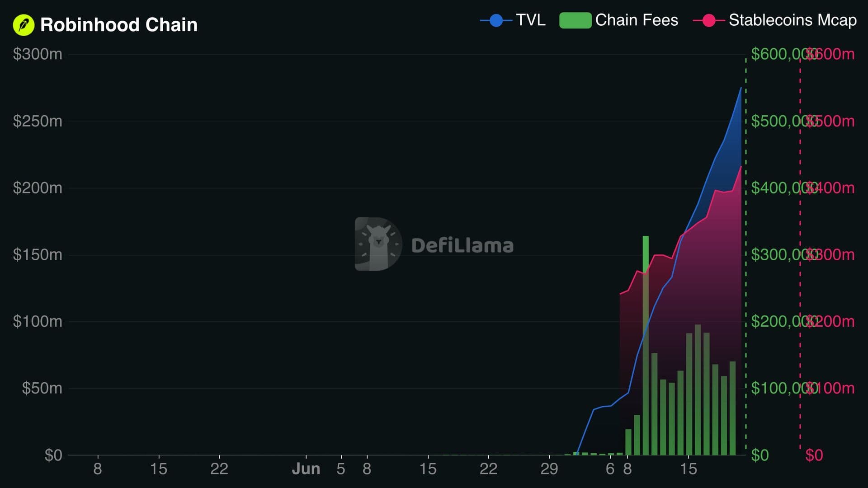Click the pink $0 stablecoins axis label

tap(814, 455)
